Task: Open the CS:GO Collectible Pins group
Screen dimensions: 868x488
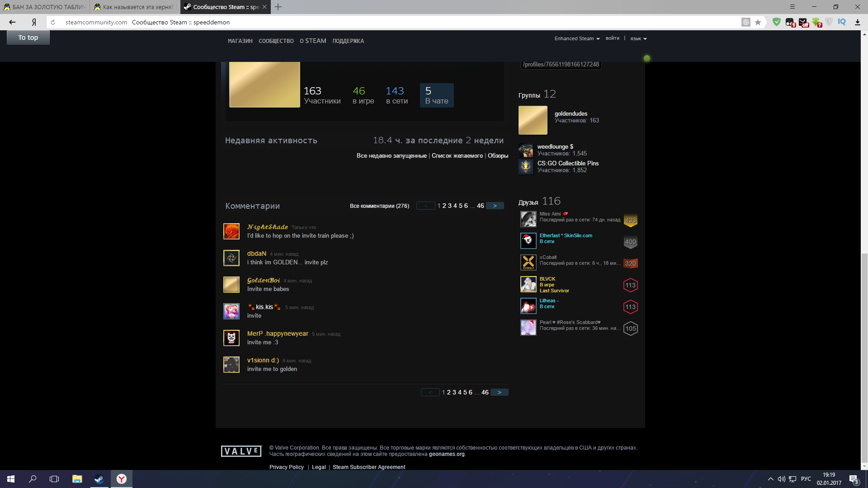Action: coord(568,164)
